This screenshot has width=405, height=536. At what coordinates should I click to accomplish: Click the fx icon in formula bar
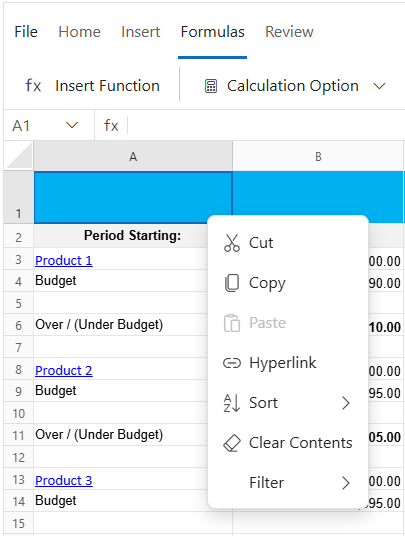tap(111, 125)
